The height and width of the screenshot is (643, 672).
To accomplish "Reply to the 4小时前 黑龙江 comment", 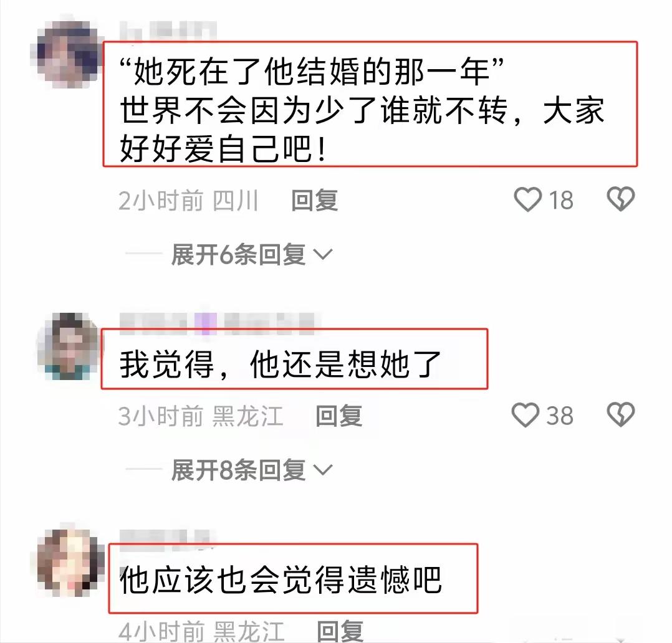I will pos(340,631).
